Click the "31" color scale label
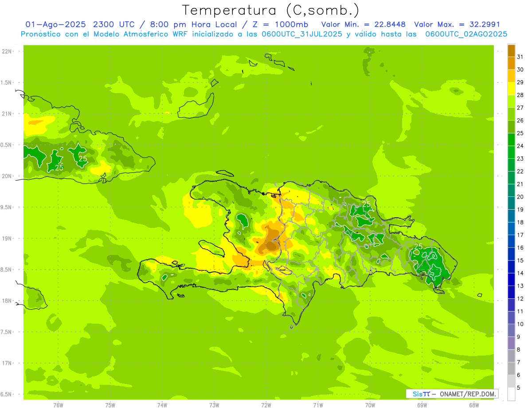532x411 pixels. pyautogui.click(x=520, y=57)
